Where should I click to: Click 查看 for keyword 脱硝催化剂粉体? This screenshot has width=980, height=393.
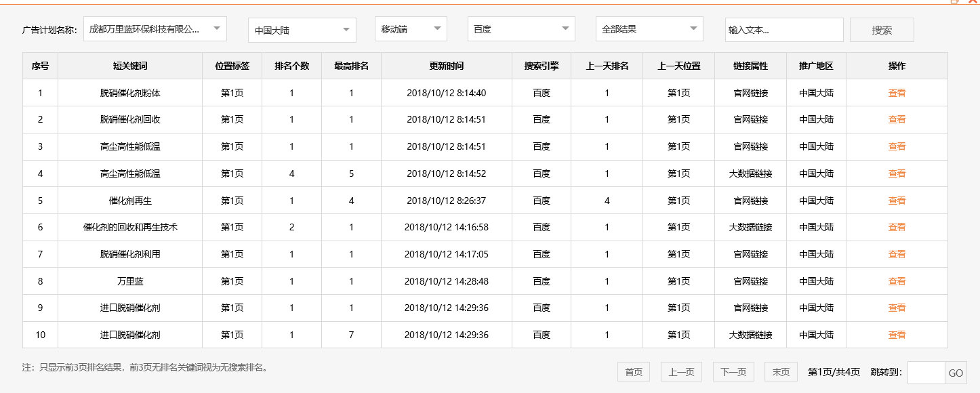point(896,92)
